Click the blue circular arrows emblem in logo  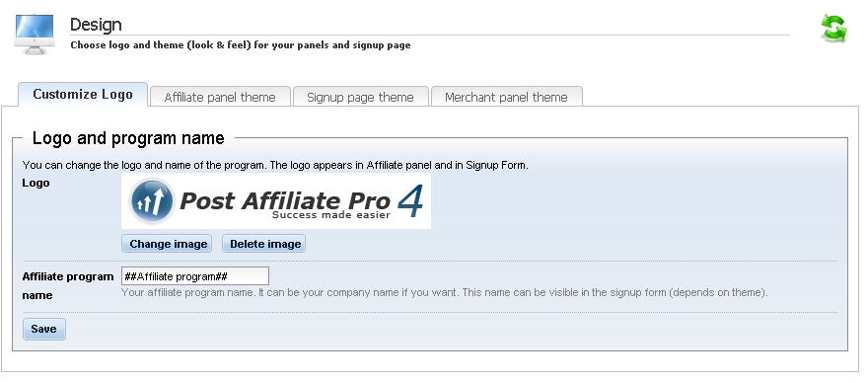pyautogui.click(x=152, y=200)
